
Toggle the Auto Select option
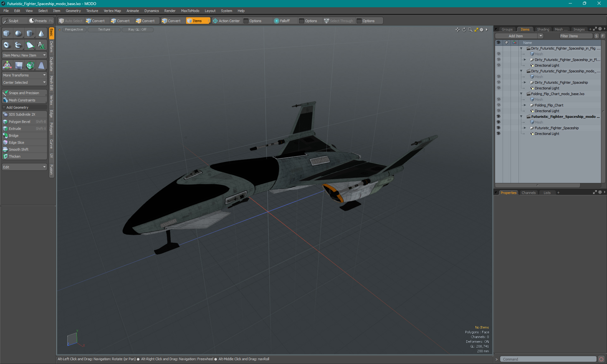[x=71, y=21]
